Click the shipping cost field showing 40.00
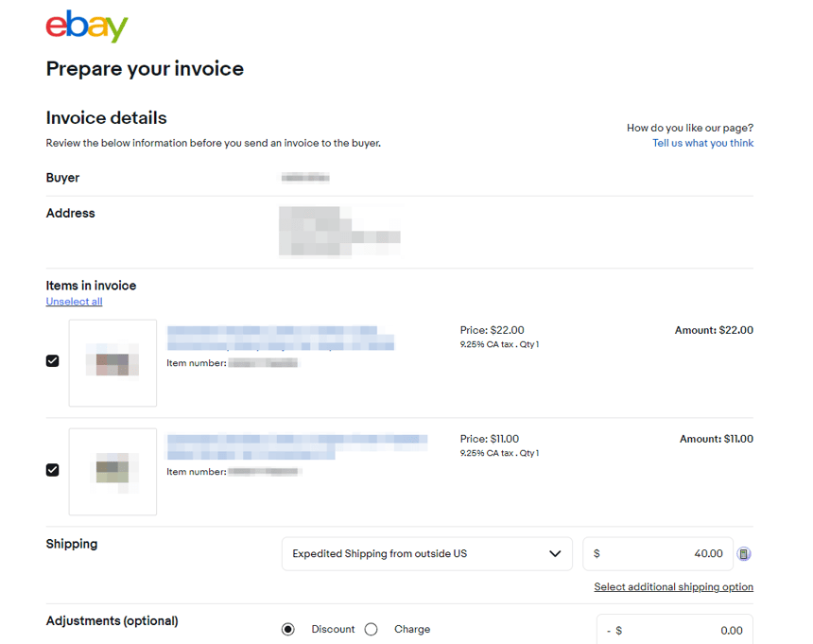 (x=662, y=554)
